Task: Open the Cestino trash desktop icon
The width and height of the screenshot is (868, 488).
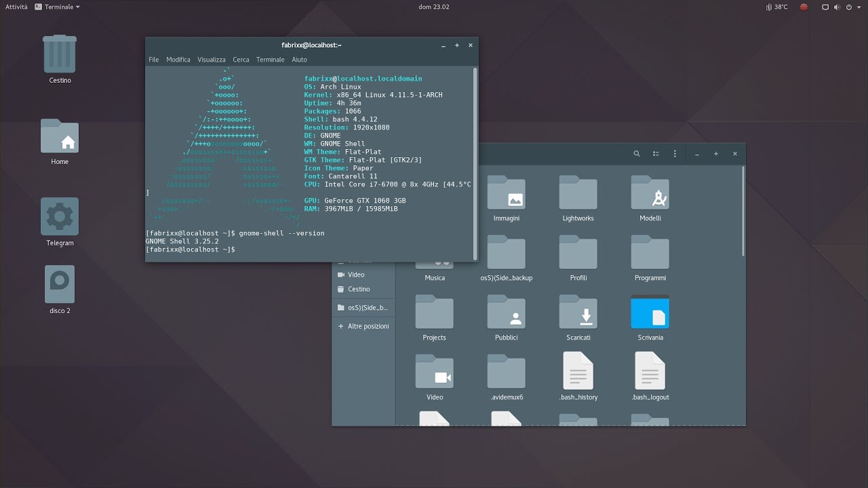Action: pos(60,54)
